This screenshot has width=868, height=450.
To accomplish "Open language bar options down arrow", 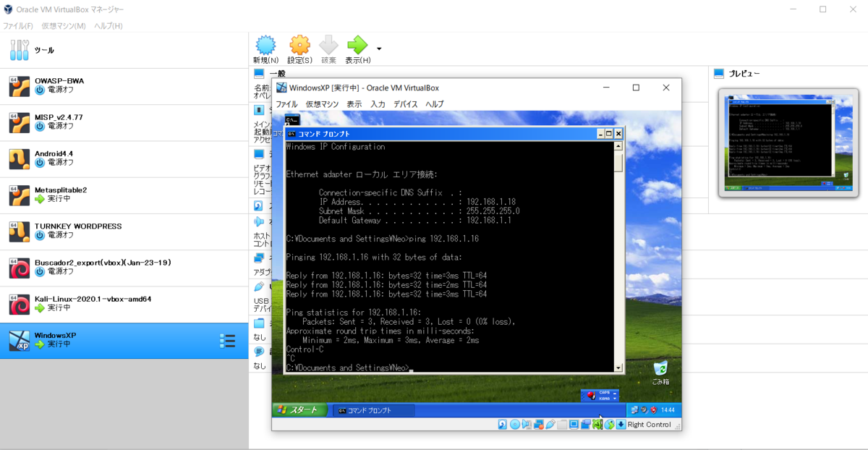I will [615, 399].
